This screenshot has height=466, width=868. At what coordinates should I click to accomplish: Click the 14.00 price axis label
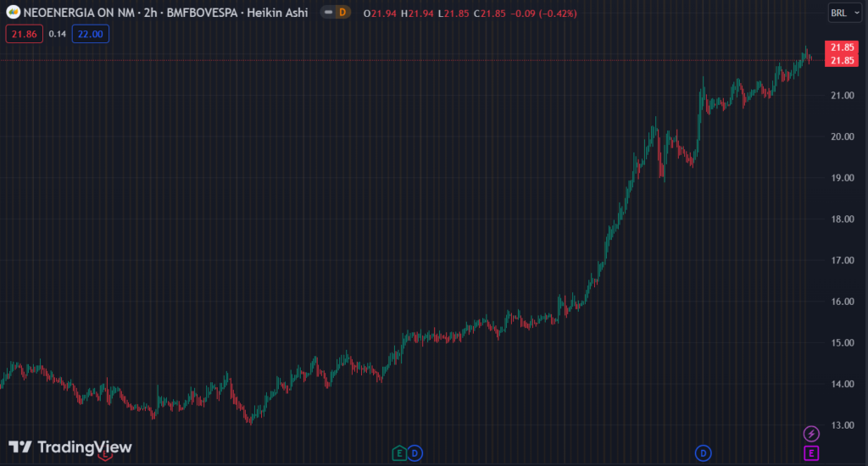842,384
